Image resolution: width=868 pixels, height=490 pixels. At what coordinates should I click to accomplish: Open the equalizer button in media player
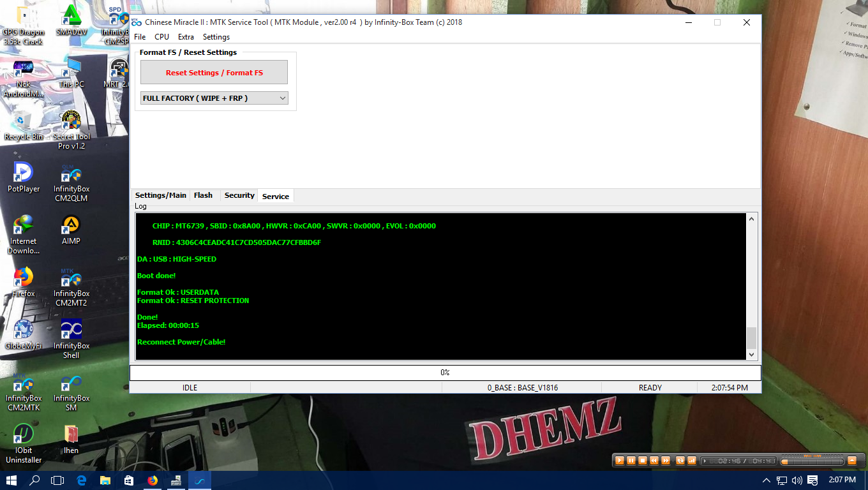point(692,461)
